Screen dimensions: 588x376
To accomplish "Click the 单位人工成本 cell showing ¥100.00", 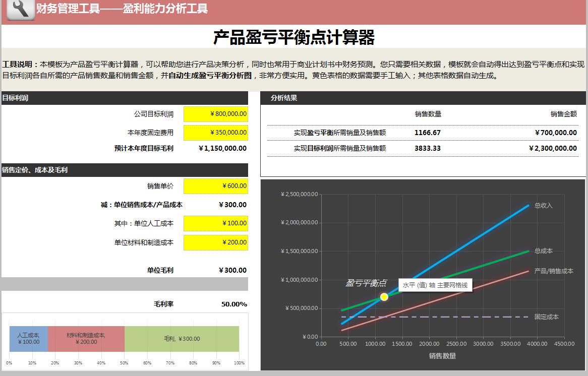I will (216, 223).
